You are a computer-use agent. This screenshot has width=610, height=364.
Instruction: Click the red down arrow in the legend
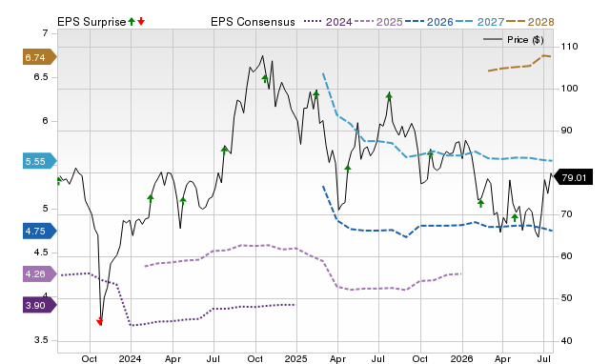[x=141, y=21]
